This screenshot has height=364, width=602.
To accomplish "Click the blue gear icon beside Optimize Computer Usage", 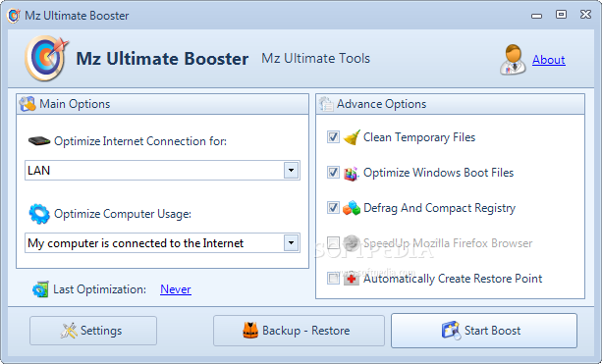I will pyautogui.click(x=39, y=214).
